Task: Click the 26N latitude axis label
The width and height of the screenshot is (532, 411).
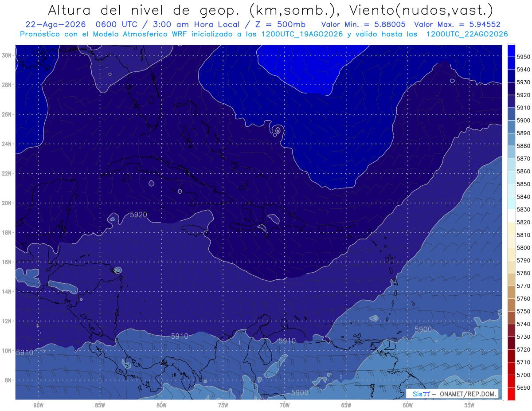Action: click(x=6, y=114)
